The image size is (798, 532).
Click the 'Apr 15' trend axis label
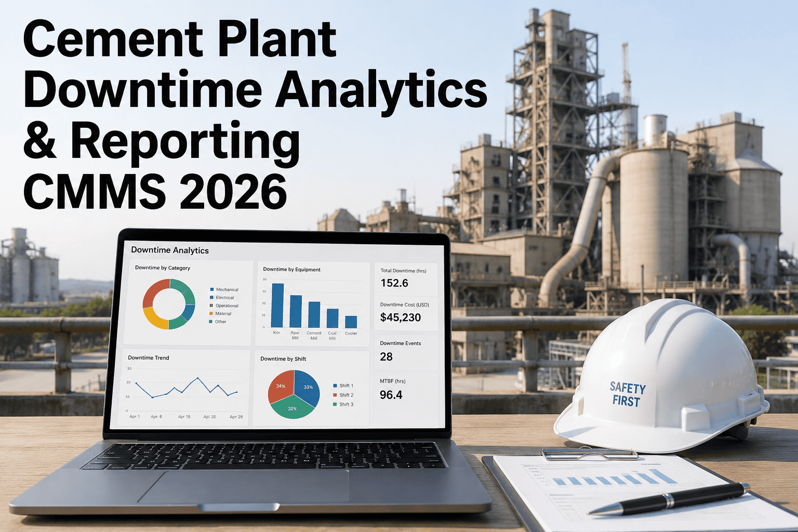[x=184, y=417]
